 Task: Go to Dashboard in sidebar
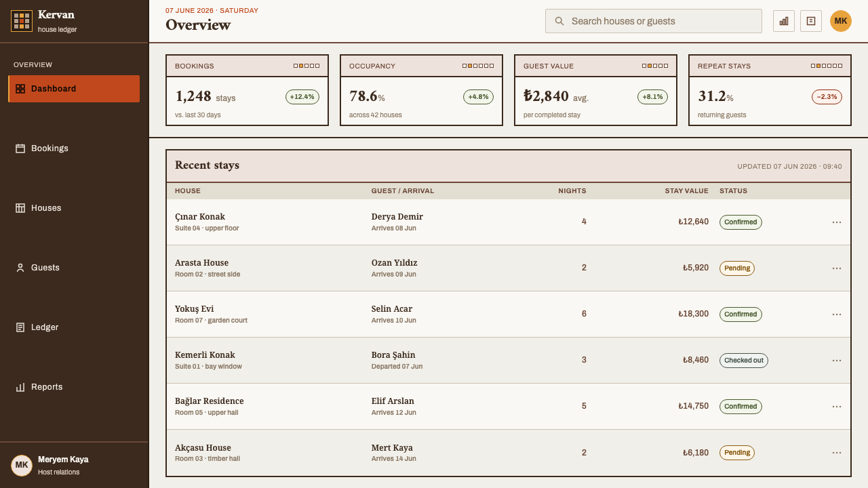pos(74,89)
